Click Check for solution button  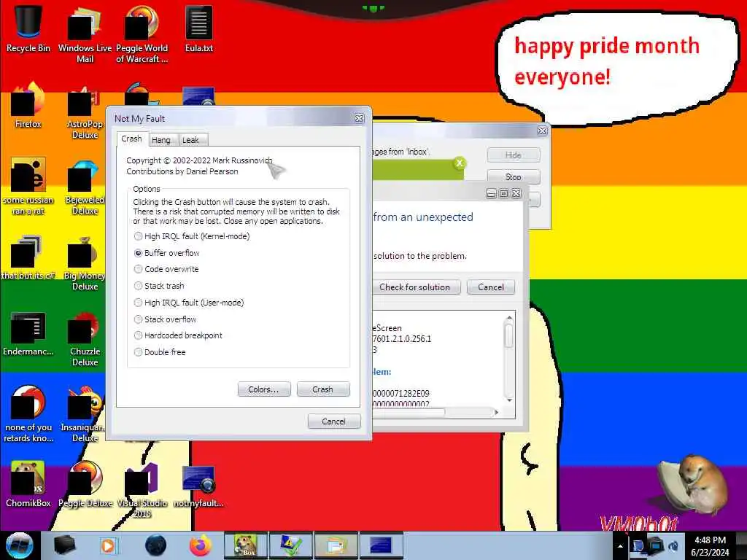tap(415, 287)
